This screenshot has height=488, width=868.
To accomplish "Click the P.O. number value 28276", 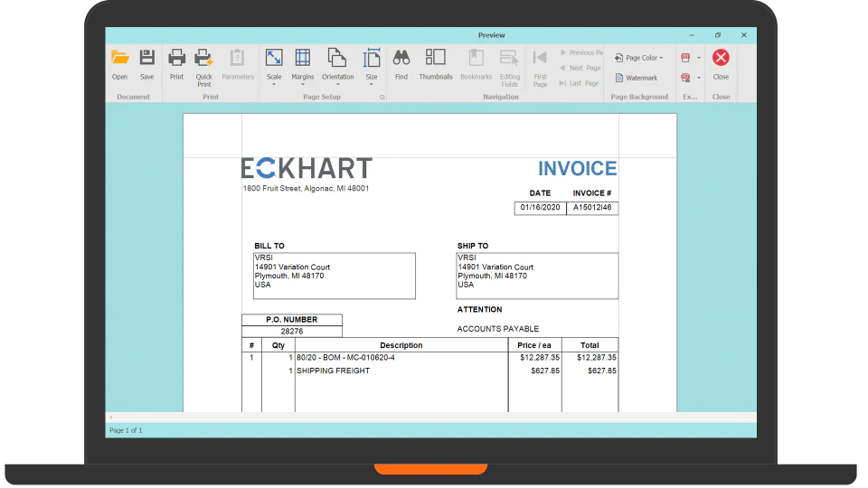I will [x=292, y=332].
